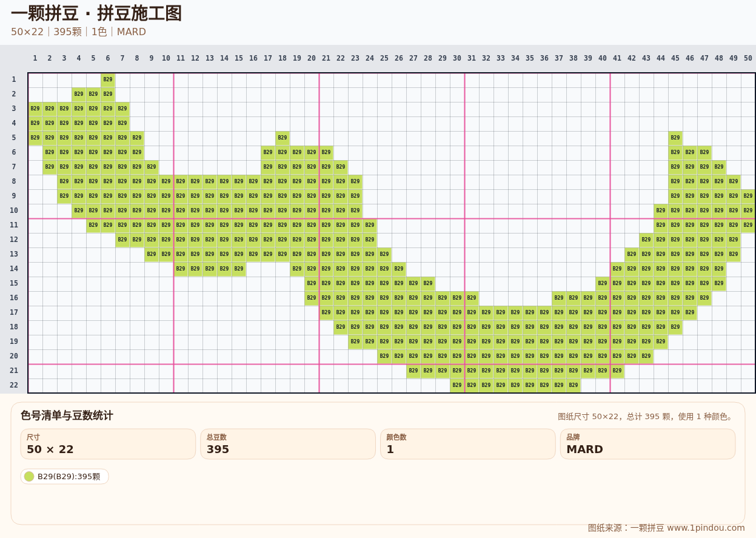
Task: Click column header number 6
Action: coord(108,58)
